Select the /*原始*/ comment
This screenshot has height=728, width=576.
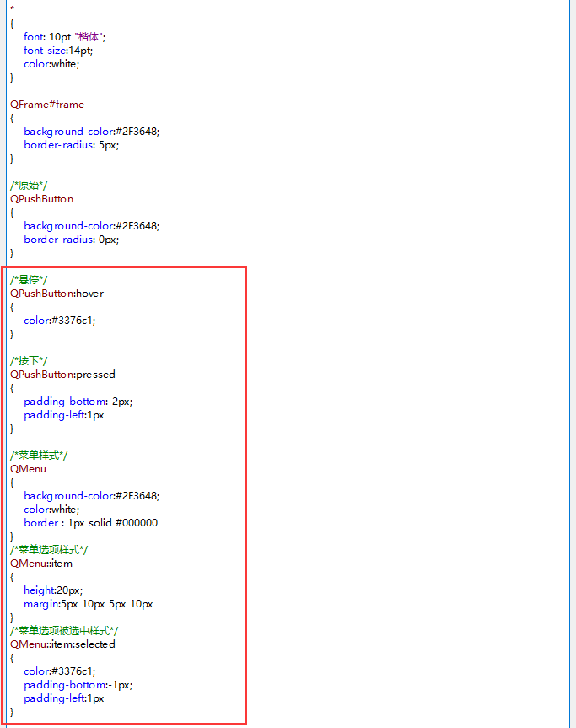point(29,186)
